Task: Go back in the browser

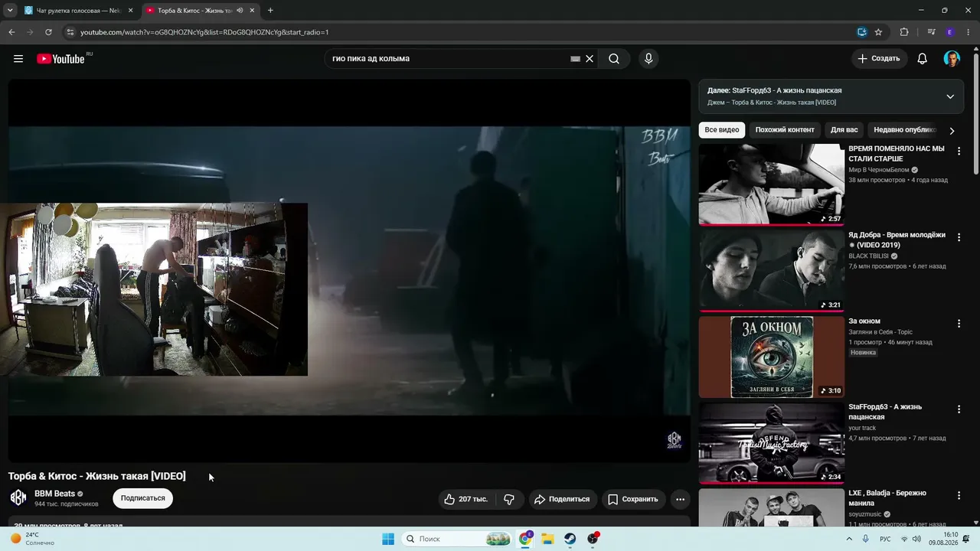Action: tap(11, 32)
